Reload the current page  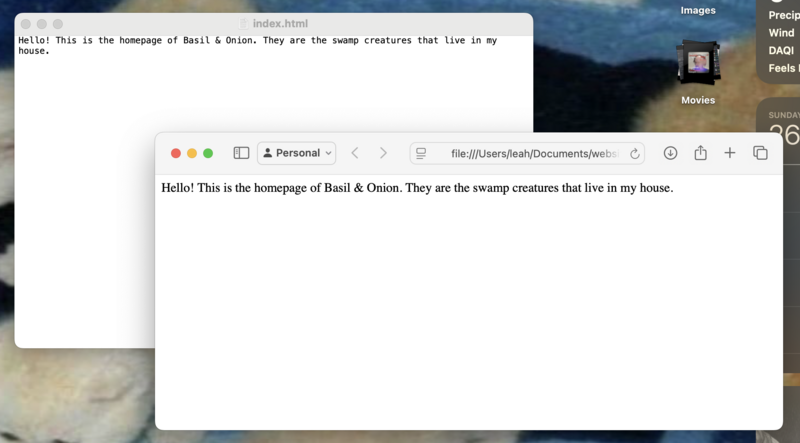click(x=634, y=154)
